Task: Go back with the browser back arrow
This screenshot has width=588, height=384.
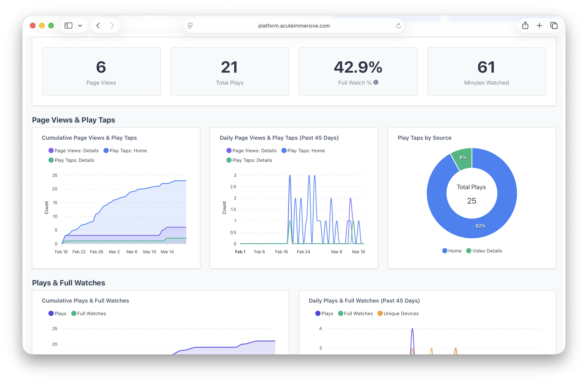Action: point(98,26)
